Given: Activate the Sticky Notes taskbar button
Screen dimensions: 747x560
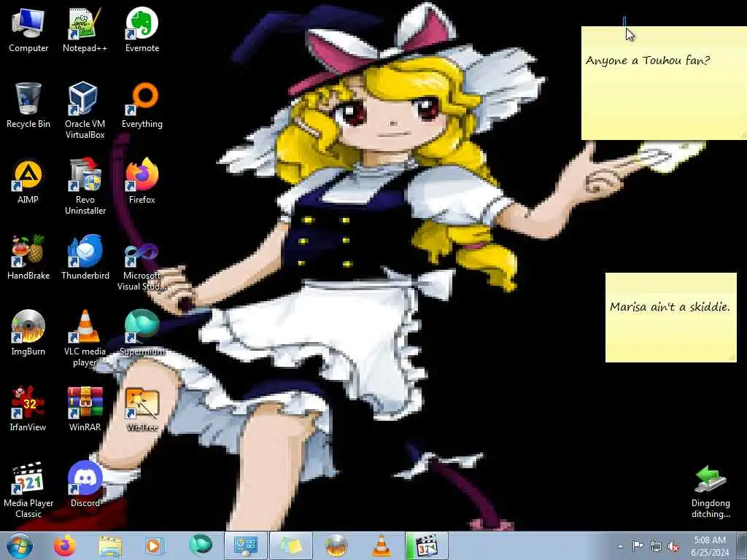Looking at the screenshot, I should (291, 545).
